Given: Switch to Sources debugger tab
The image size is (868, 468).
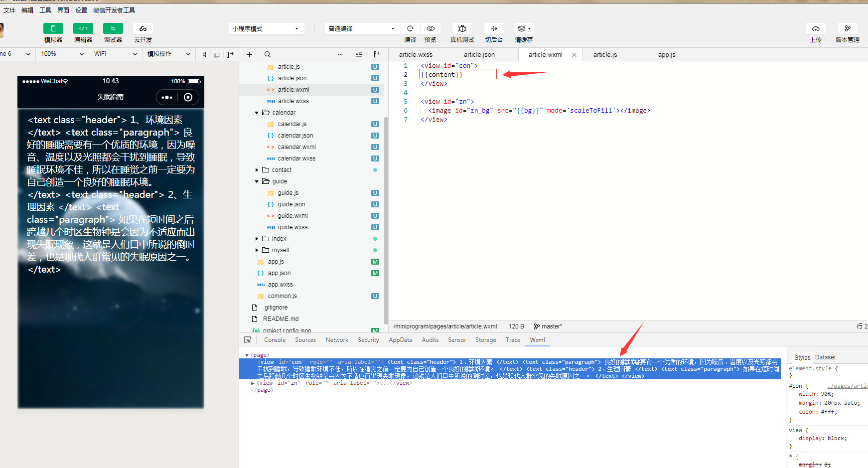Looking at the screenshot, I should coord(305,340).
